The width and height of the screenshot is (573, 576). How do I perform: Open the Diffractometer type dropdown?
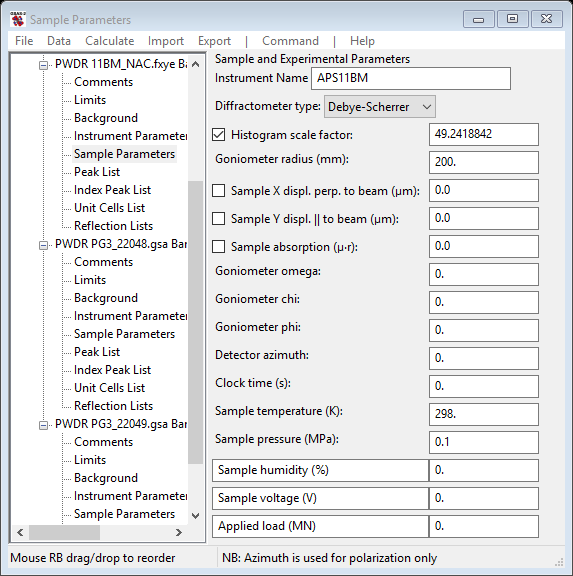coord(380,107)
